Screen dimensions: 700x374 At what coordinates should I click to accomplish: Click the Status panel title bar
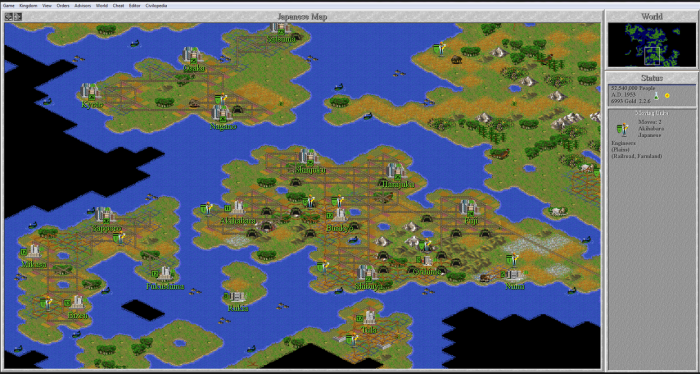pyautogui.click(x=652, y=78)
